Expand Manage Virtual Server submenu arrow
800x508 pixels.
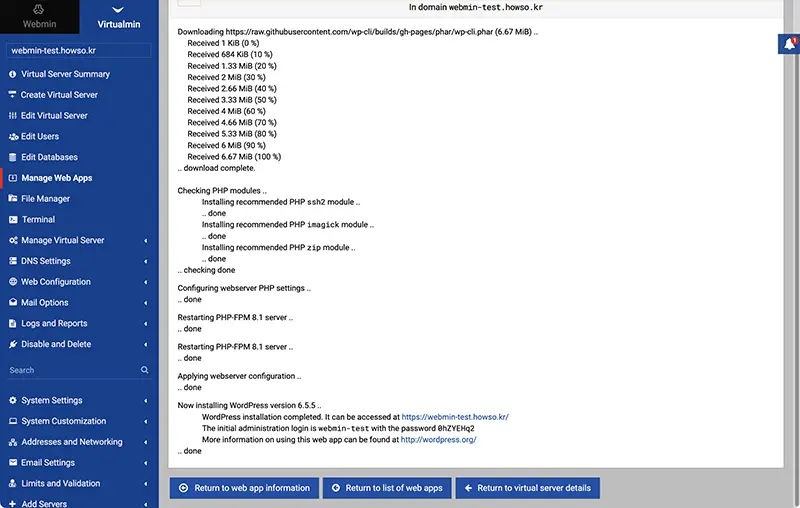(146, 240)
